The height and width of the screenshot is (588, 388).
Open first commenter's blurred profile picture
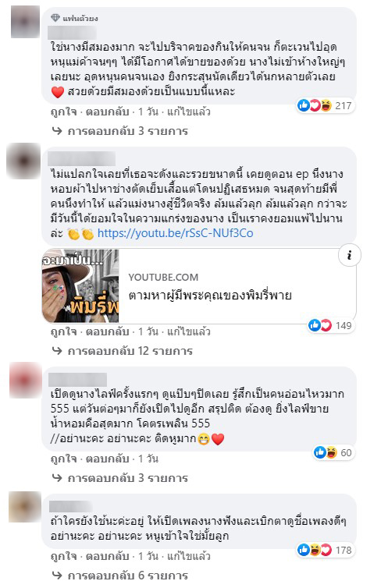pyautogui.click(x=25, y=22)
